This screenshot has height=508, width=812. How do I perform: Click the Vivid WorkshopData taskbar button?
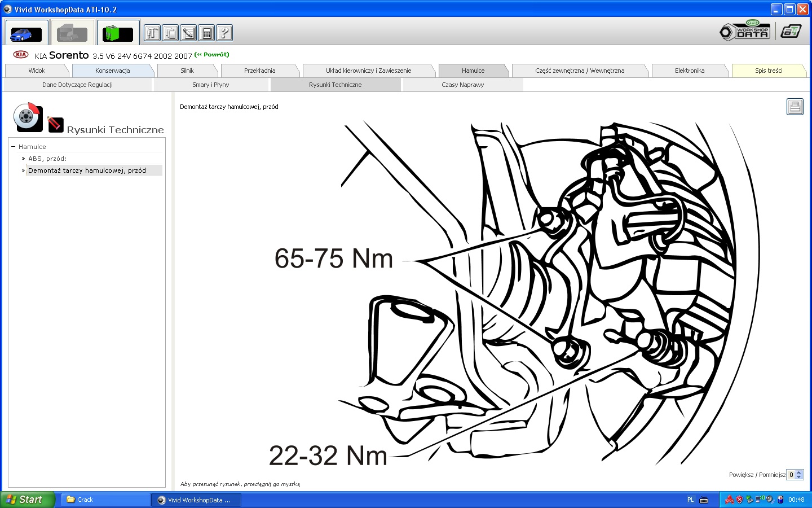click(196, 500)
